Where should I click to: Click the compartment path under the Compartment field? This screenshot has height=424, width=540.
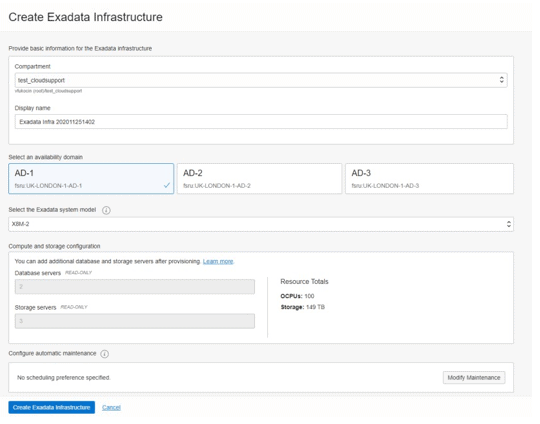(x=48, y=91)
